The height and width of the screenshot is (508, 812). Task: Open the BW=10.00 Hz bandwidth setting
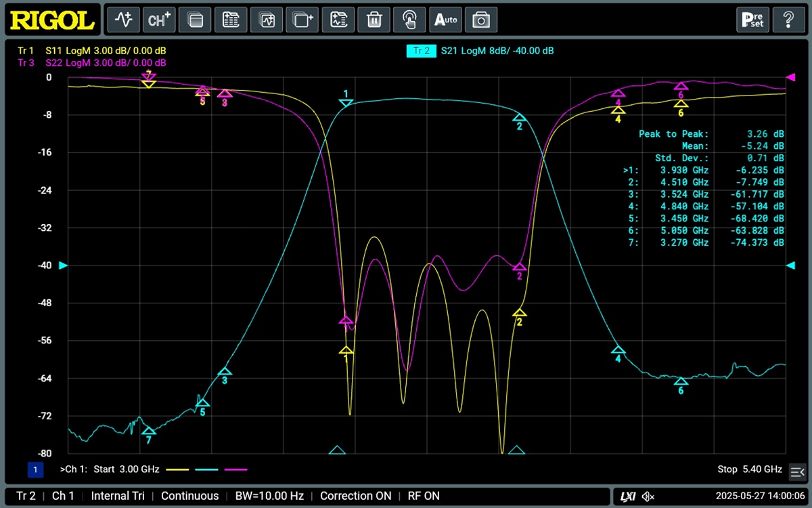tap(269, 496)
